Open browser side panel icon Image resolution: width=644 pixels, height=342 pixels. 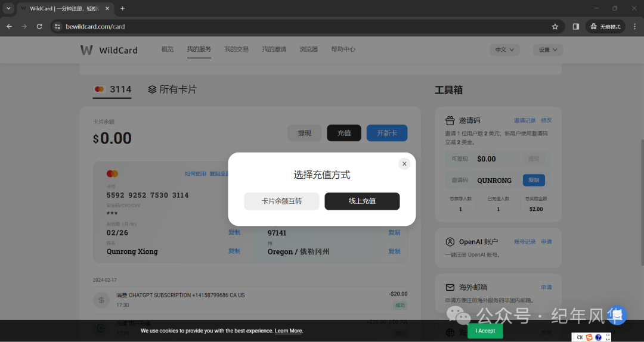click(575, 27)
